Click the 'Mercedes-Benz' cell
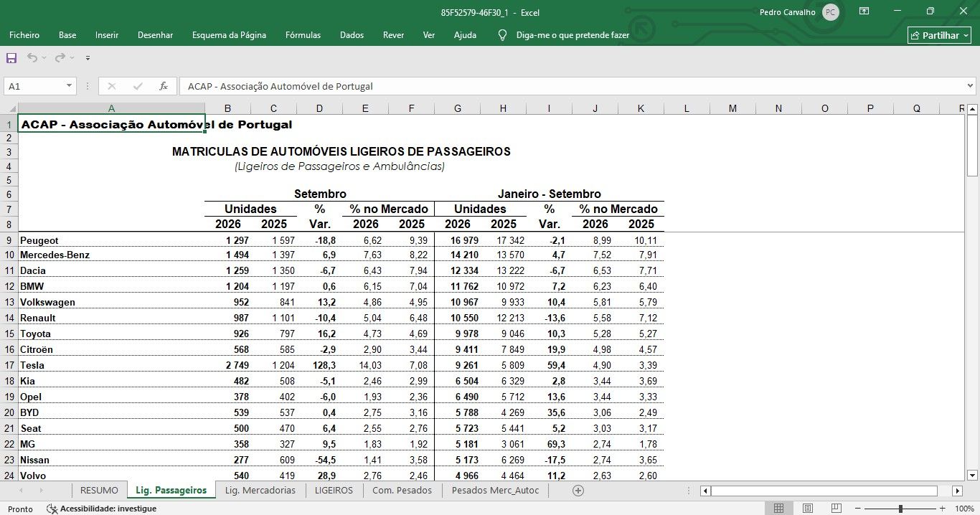Screen dimensions: 980x515 click(111, 255)
